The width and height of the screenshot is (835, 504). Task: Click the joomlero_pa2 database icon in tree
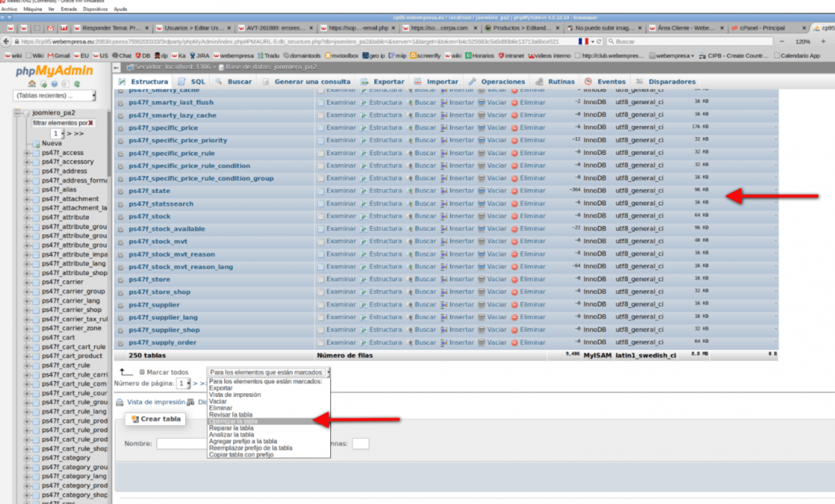click(x=26, y=113)
